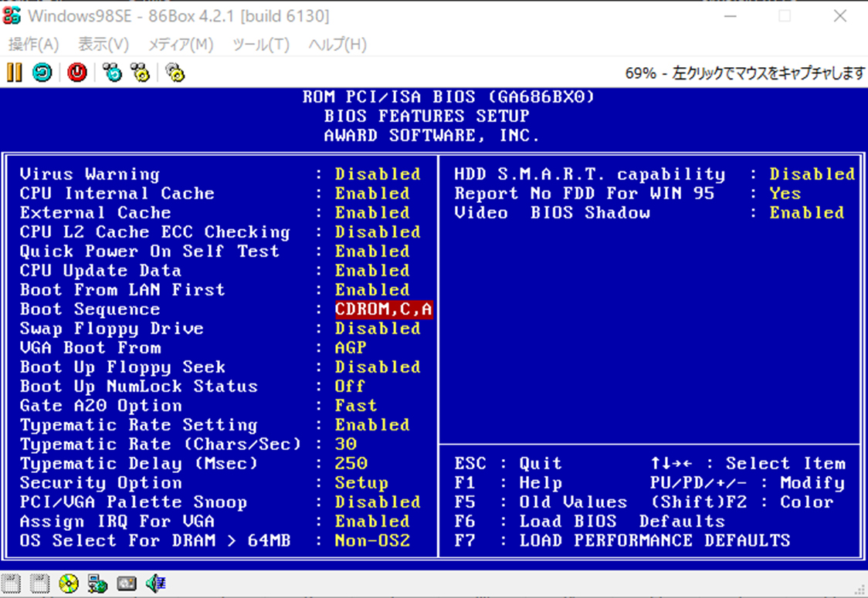This screenshot has width=868, height=598.
Task: Click the 'Typematic Rate Setting' label
Action: 138,425
